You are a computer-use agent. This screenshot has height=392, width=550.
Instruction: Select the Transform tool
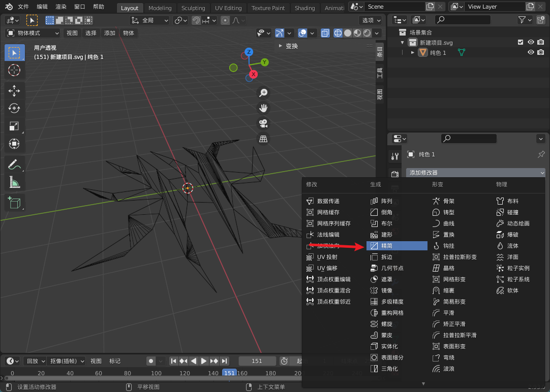tap(14, 144)
